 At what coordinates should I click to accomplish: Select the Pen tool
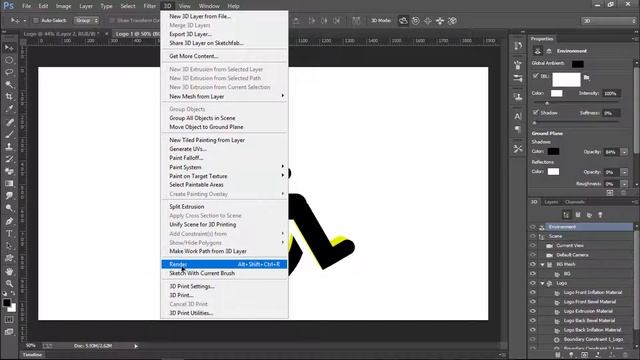(9, 221)
